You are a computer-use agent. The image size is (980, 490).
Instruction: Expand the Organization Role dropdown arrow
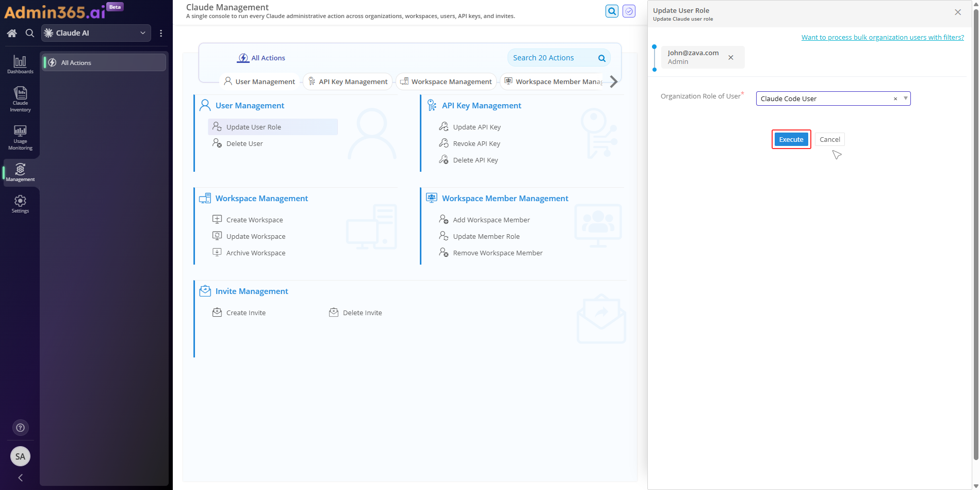tap(905, 98)
